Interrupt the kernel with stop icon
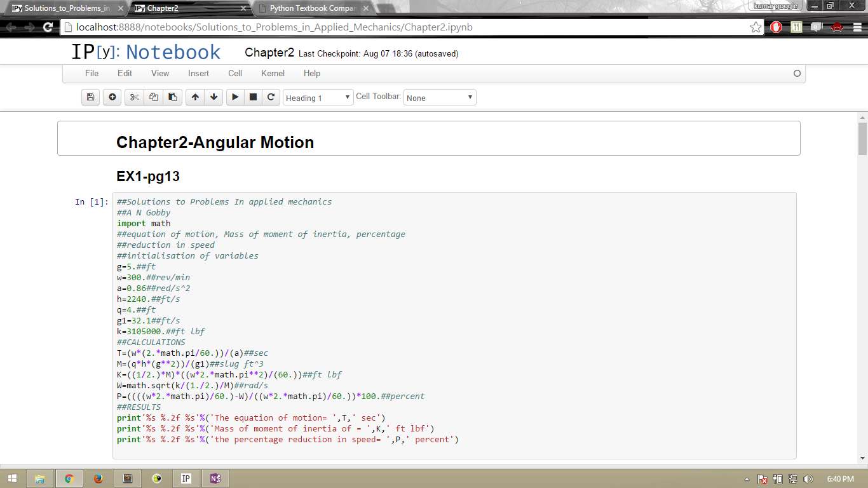 (x=253, y=97)
